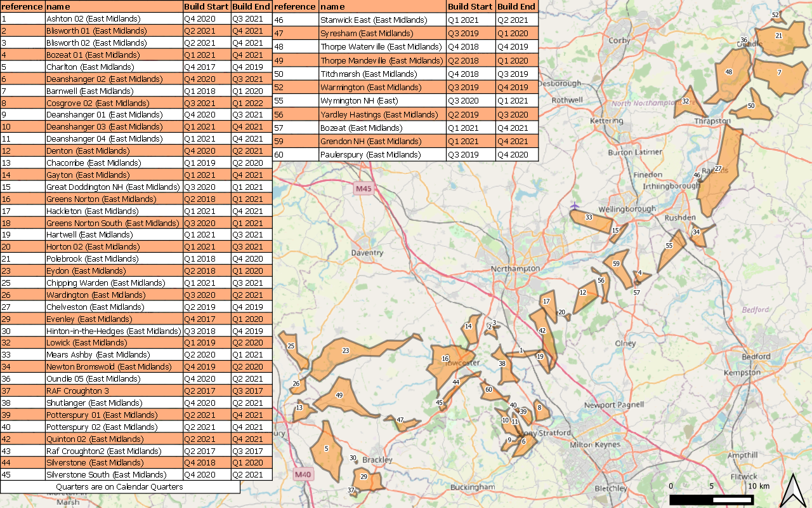Image resolution: width=812 pixels, height=508 pixels.
Task: Click 'Polebrook (East Midlands)' table cell
Action: pyautogui.click(x=114, y=258)
